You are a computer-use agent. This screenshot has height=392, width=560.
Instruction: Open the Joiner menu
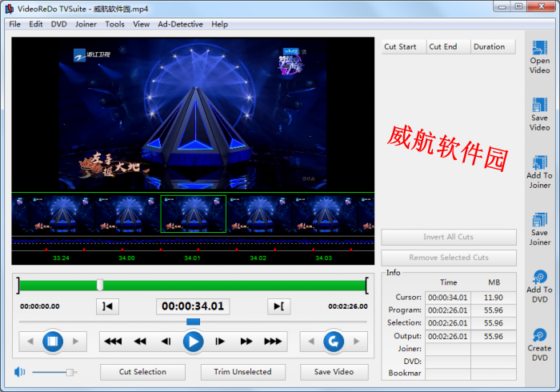[x=86, y=24]
